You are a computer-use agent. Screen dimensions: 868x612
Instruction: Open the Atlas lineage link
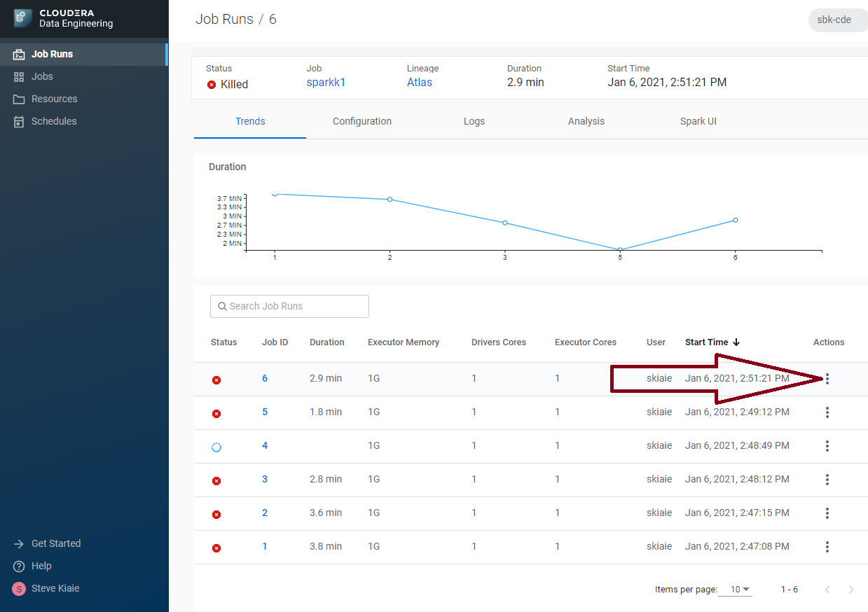point(419,83)
